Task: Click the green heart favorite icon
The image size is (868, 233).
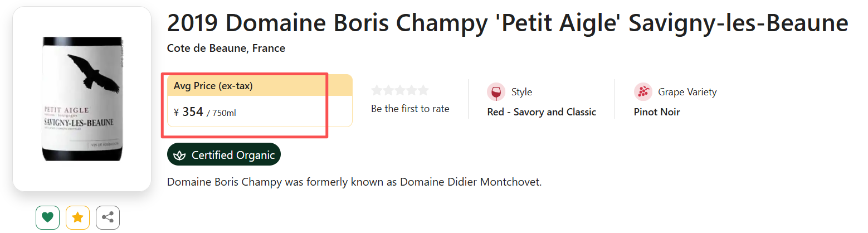Action: (47, 217)
